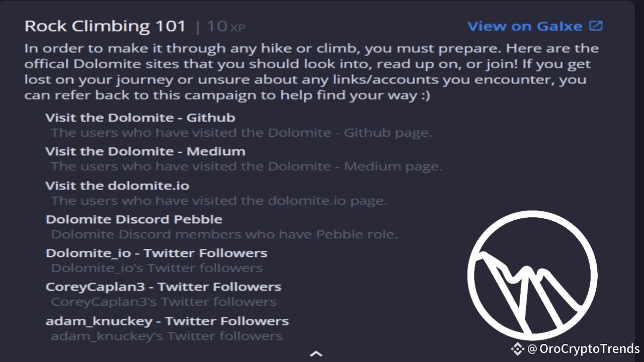Select Visit the dolomite.io task
The height and width of the screenshot is (362, 644).
(117, 186)
